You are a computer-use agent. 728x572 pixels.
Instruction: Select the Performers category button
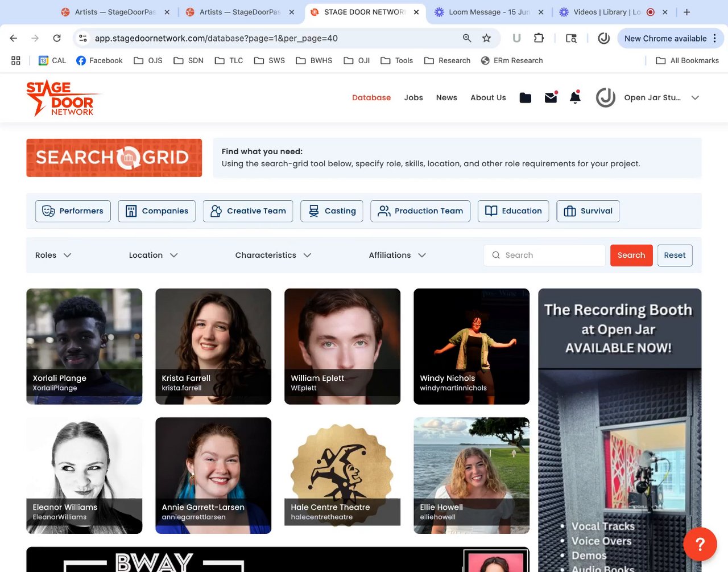(x=73, y=211)
